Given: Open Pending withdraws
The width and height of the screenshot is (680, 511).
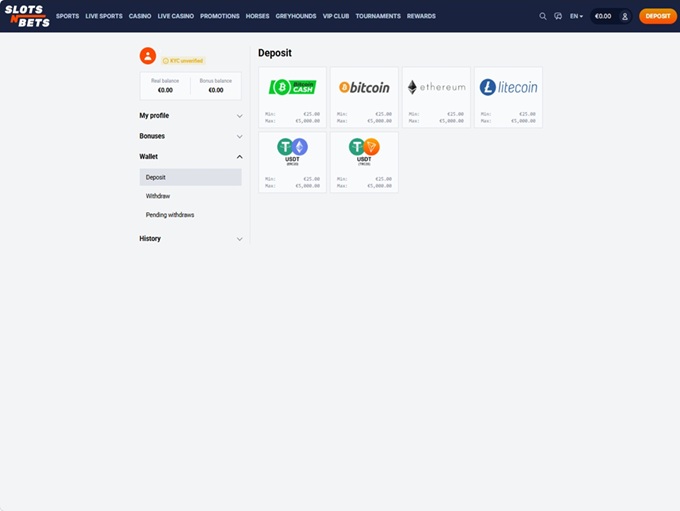Looking at the screenshot, I should (x=170, y=215).
